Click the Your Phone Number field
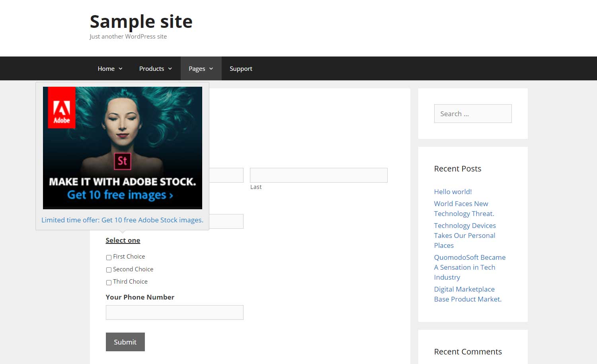The image size is (597, 364). click(x=175, y=312)
